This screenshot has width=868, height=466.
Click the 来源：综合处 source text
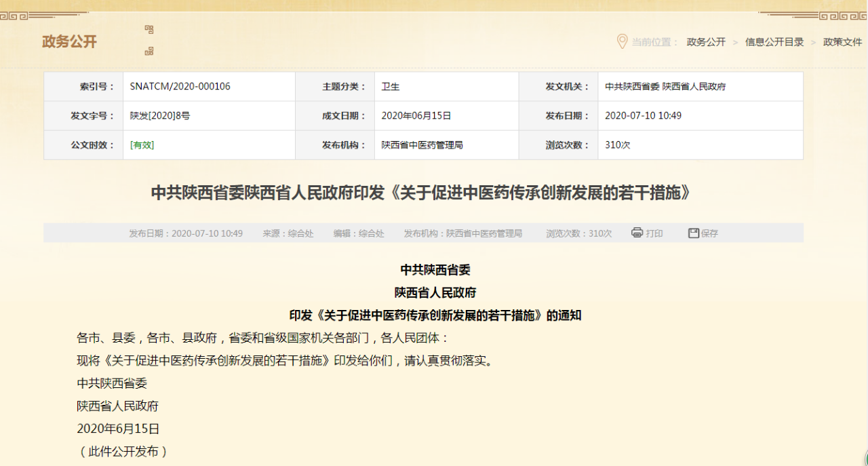click(x=288, y=233)
